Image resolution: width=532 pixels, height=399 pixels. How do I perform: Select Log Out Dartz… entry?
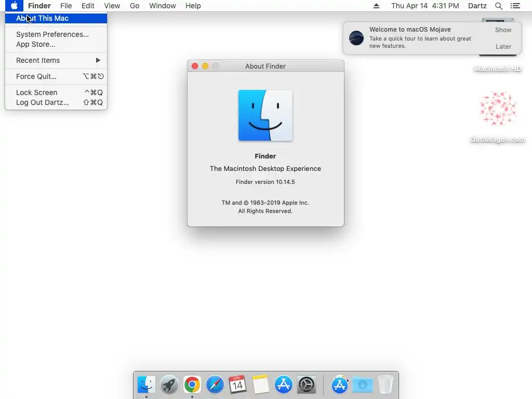56,102
